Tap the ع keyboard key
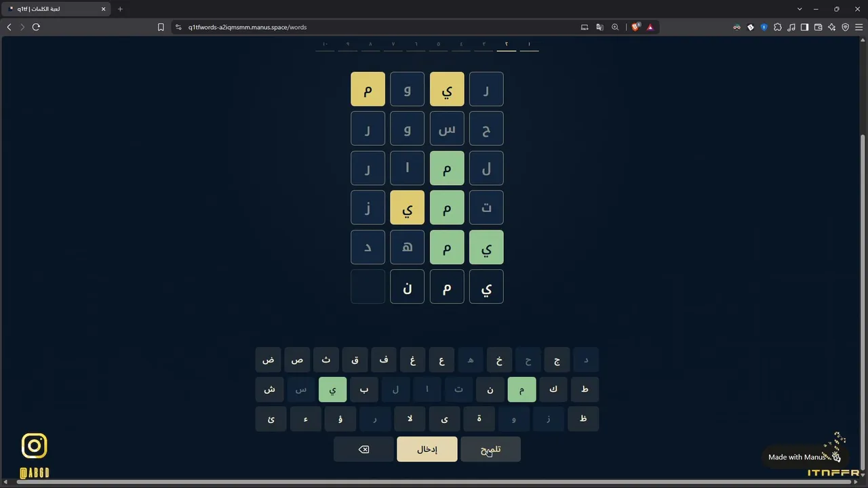 441,360
